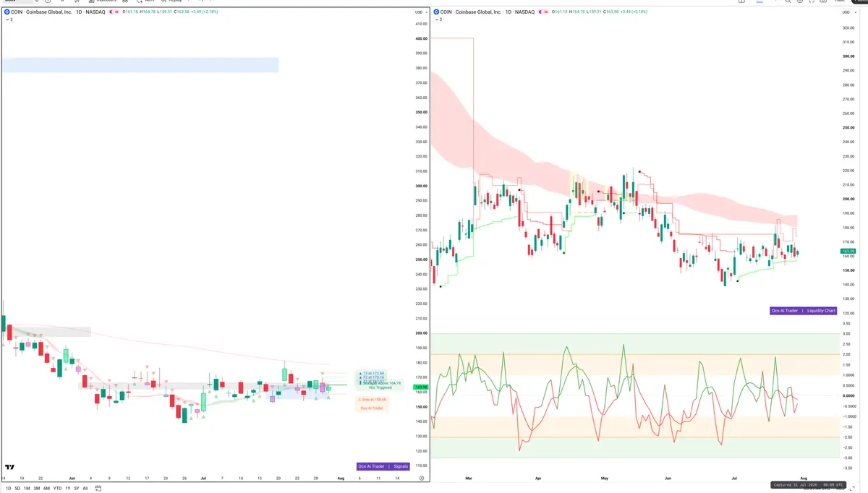Click the May label on right chart time axis
The width and height of the screenshot is (868, 493).
click(605, 479)
